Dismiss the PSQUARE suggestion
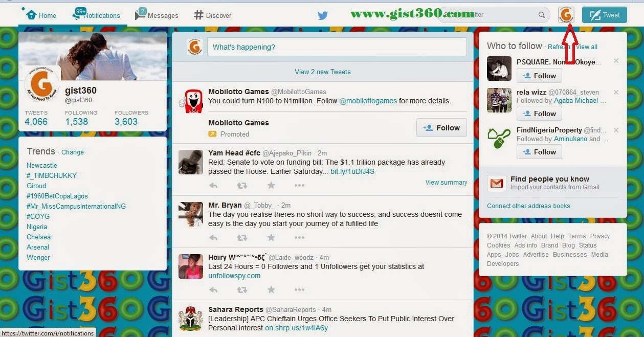644x337 pixels. click(616, 61)
